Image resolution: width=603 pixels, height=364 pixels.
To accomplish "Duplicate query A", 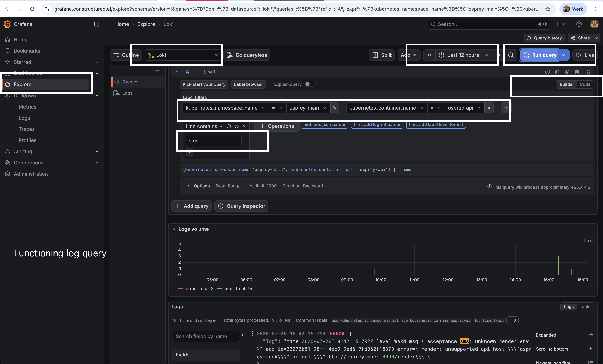I will [557, 72].
